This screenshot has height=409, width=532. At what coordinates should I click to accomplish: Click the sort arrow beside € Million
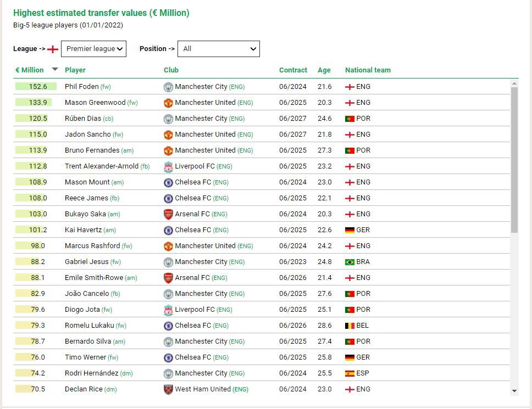[x=55, y=69]
